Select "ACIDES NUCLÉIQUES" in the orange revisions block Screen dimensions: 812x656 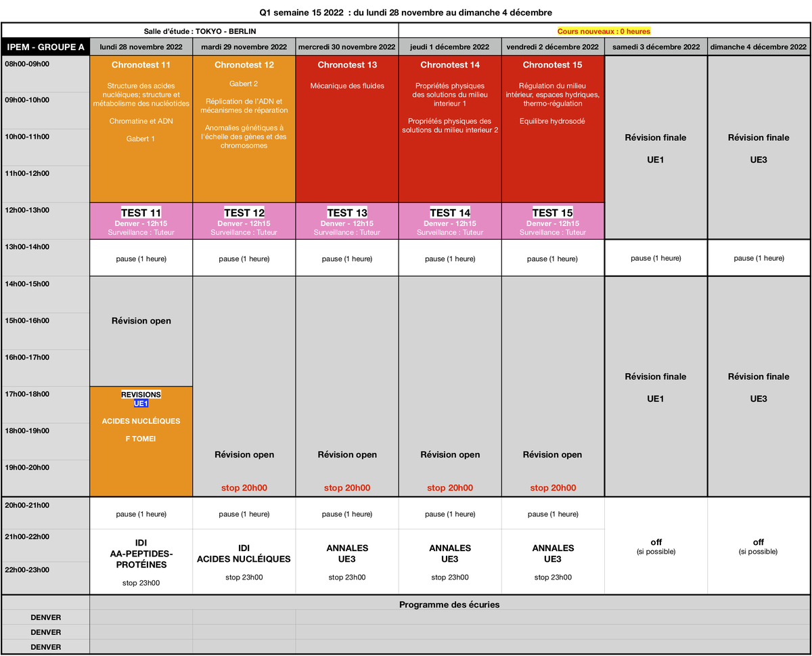(x=141, y=421)
